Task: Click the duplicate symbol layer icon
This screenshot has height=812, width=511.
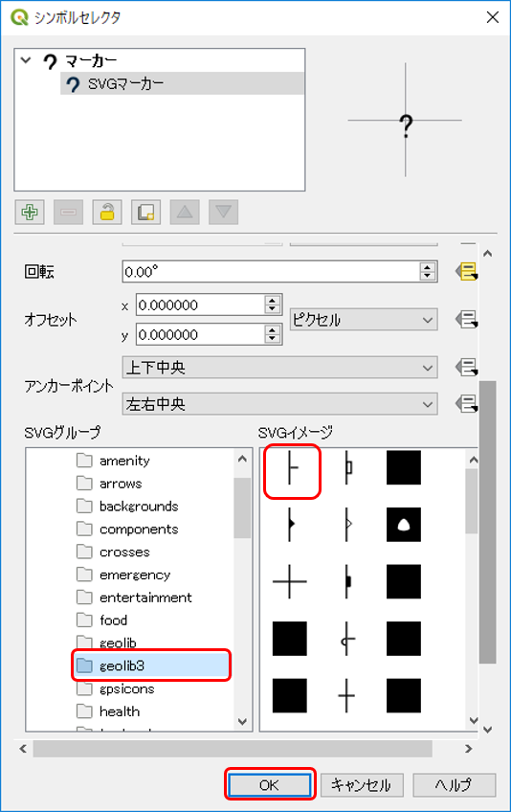Action: tap(146, 213)
